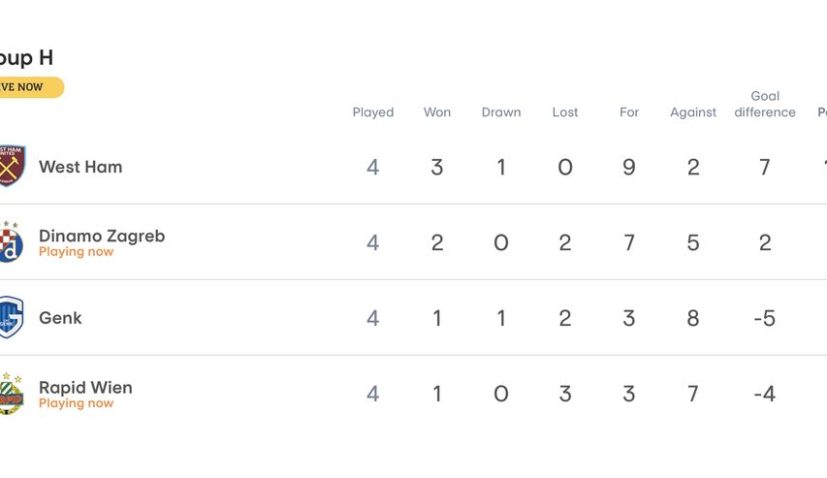Image resolution: width=827 pixels, height=478 pixels.
Task: Click the For column header
Action: 629,113
